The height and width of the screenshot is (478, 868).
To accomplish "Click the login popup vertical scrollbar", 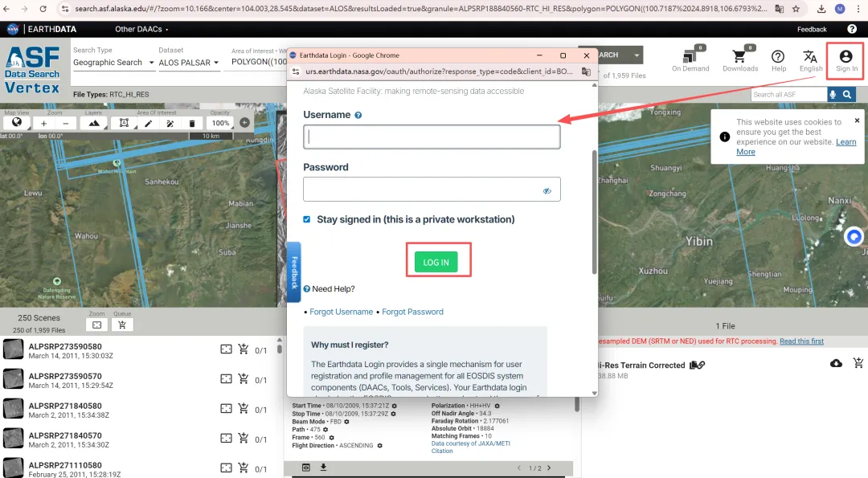I will [x=595, y=212].
